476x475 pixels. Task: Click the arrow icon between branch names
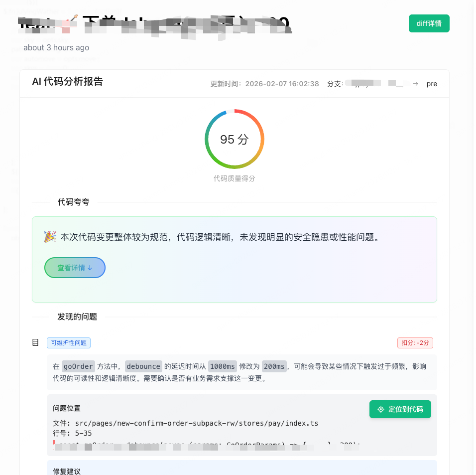(x=416, y=84)
